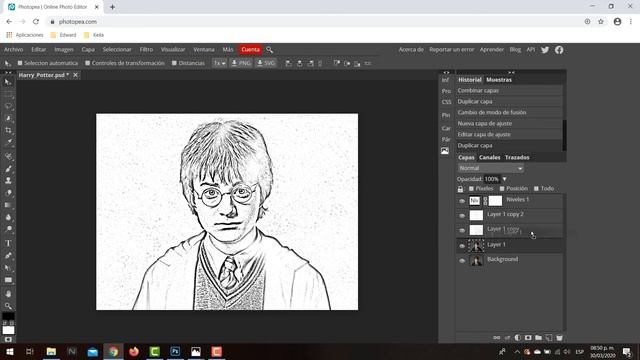Open the Facebook link icon
Screen dimensions: 640x360
pos(559,50)
